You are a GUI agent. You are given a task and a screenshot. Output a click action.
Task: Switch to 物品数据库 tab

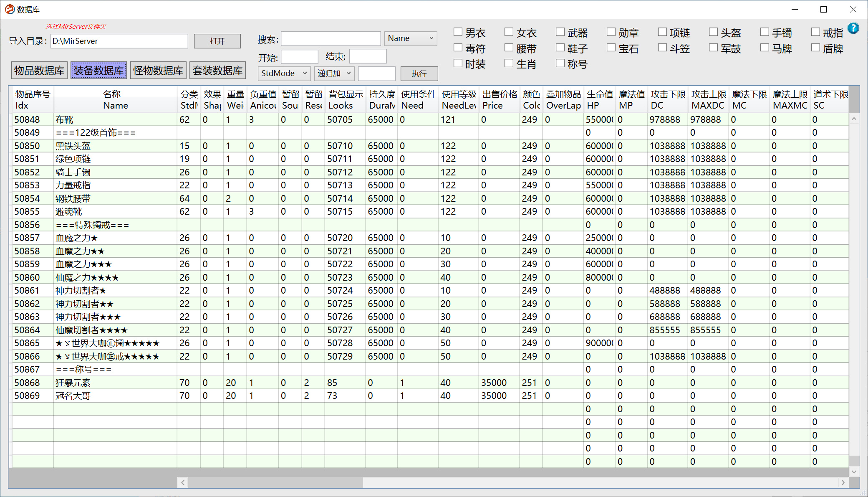(x=39, y=70)
